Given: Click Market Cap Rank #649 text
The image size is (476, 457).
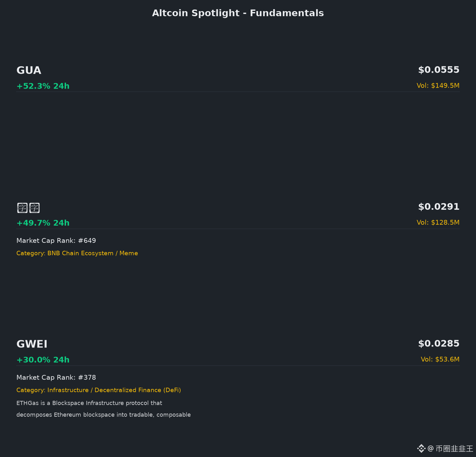Looking at the screenshot, I should (56, 241).
